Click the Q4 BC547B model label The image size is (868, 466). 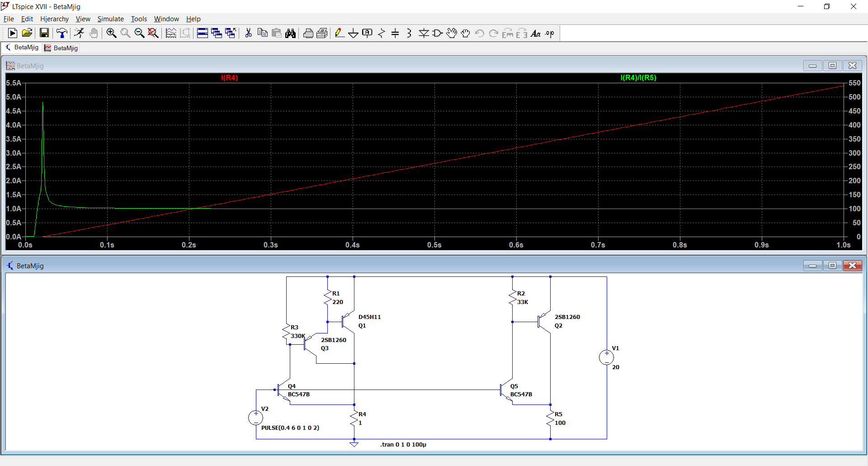(x=299, y=395)
